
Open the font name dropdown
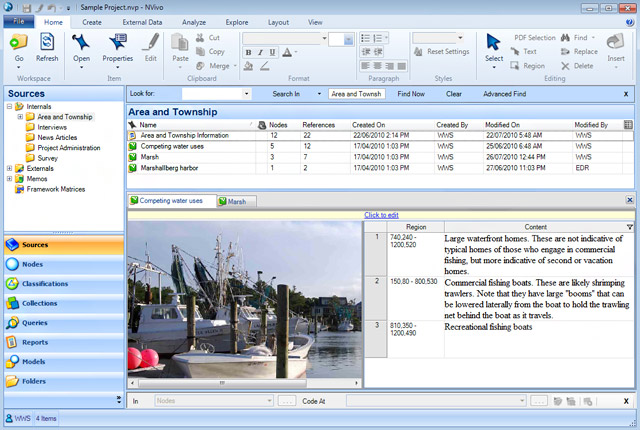(324, 38)
